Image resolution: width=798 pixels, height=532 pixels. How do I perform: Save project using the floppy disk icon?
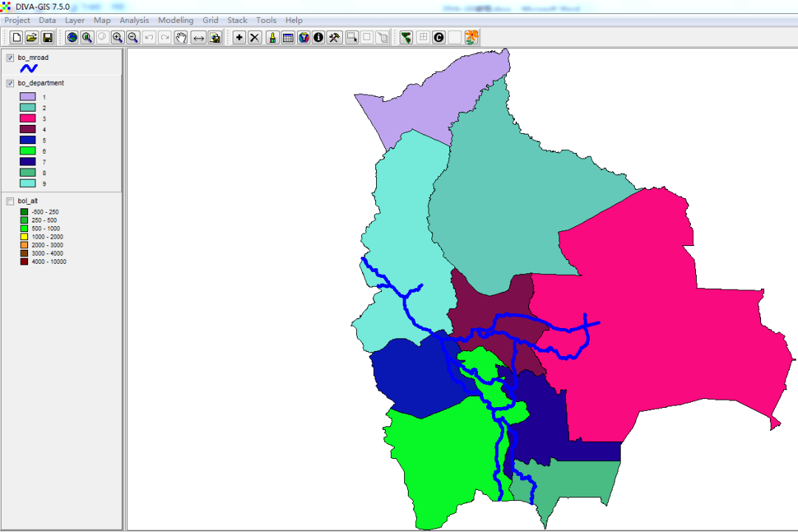click(x=47, y=38)
